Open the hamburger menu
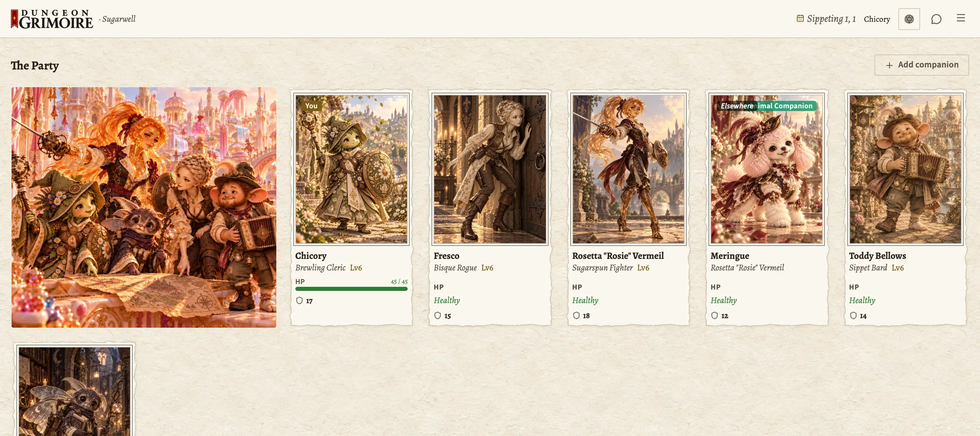Screen dimensions: 980x436 pyautogui.click(x=961, y=18)
